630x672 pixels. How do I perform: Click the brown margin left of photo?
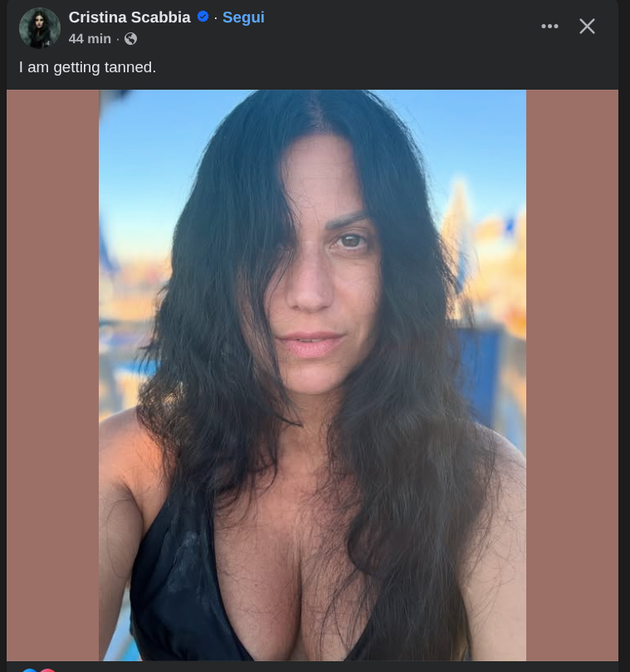coord(52,375)
